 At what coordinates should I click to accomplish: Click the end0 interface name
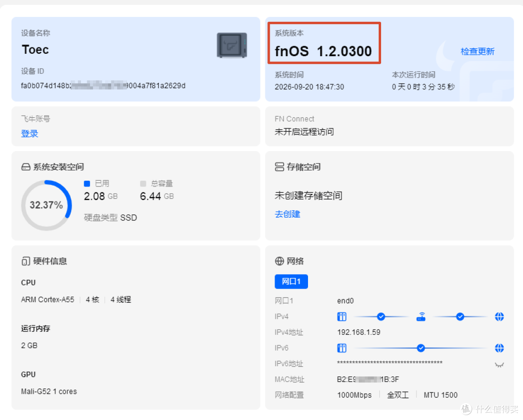[x=345, y=301]
